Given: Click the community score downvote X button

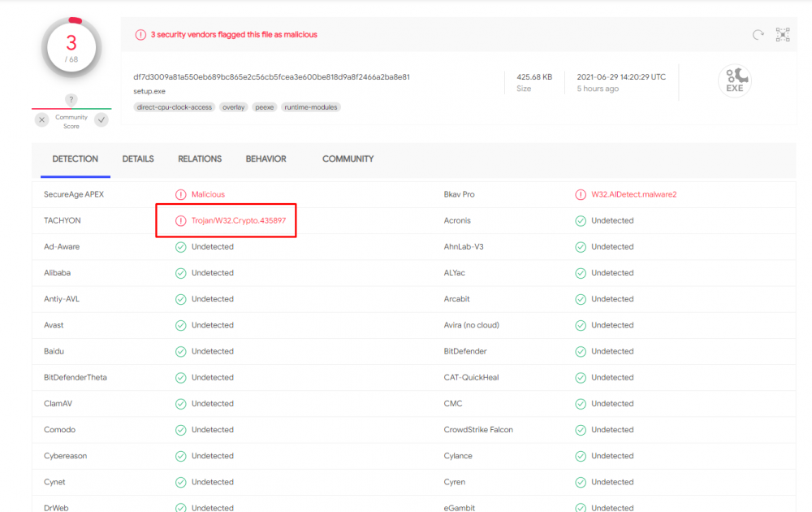Looking at the screenshot, I should (x=42, y=120).
